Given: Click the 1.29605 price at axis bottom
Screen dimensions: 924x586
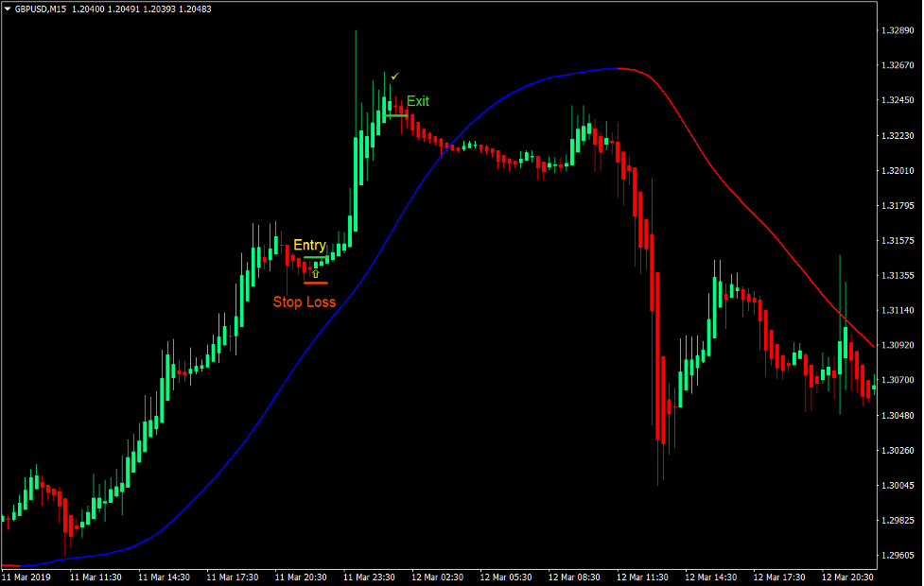Looking at the screenshot, I should click(895, 555).
